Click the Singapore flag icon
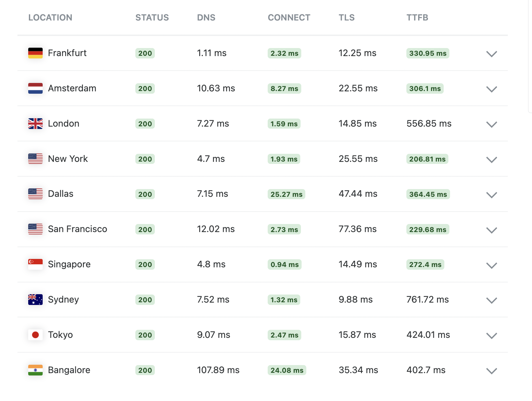Image resolution: width=532 pixels, height=401 pixels. 35,264
